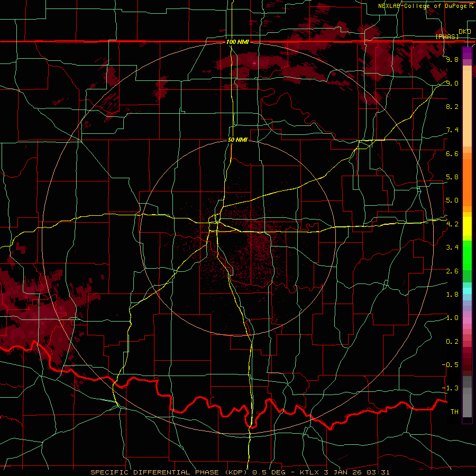Image resolution: width=476 pixels, height=476 pixels.
Task: Click the 50 NMI range ring label
Action: click(237, 140)
